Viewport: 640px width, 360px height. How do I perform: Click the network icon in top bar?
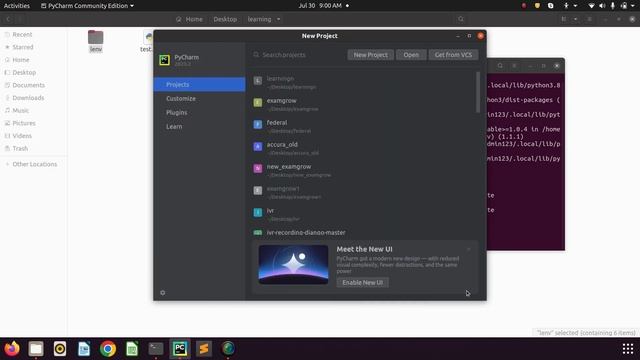pyautogui.click(x=591, y=6)
